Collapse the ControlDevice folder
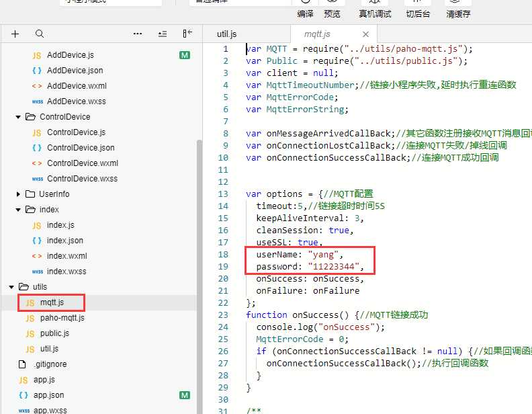The height and width of the screenshot is (414, 532). [18, 117]
